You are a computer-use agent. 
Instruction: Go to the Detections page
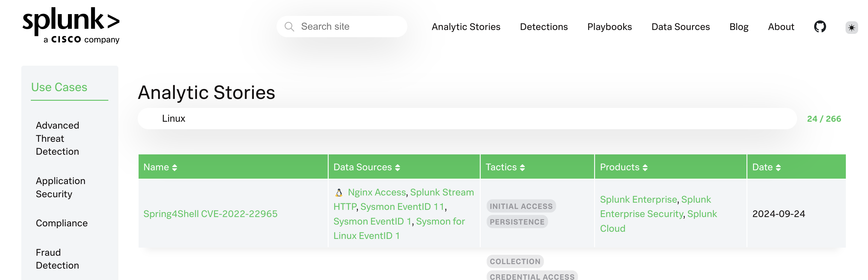click(544, 27)
